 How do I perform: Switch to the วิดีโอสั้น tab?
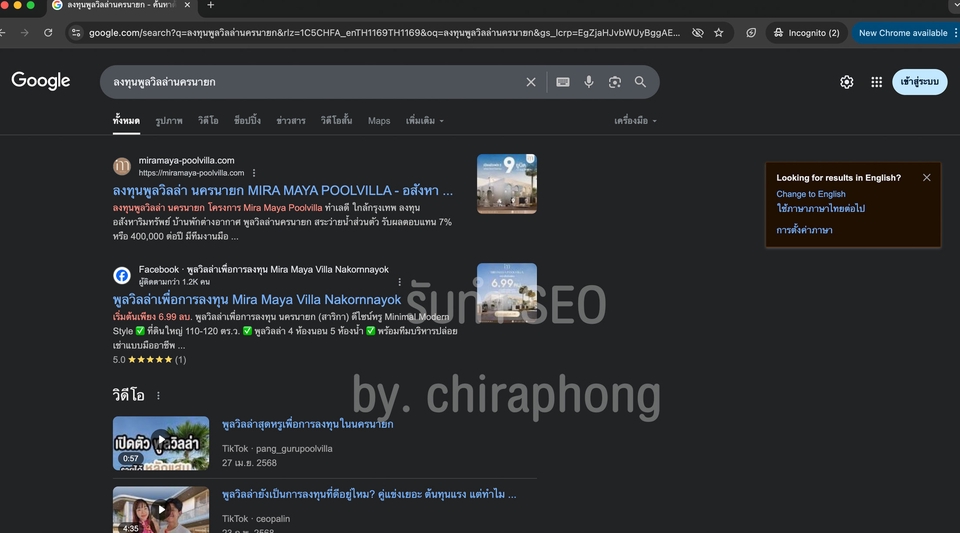(x=336, y=121)
